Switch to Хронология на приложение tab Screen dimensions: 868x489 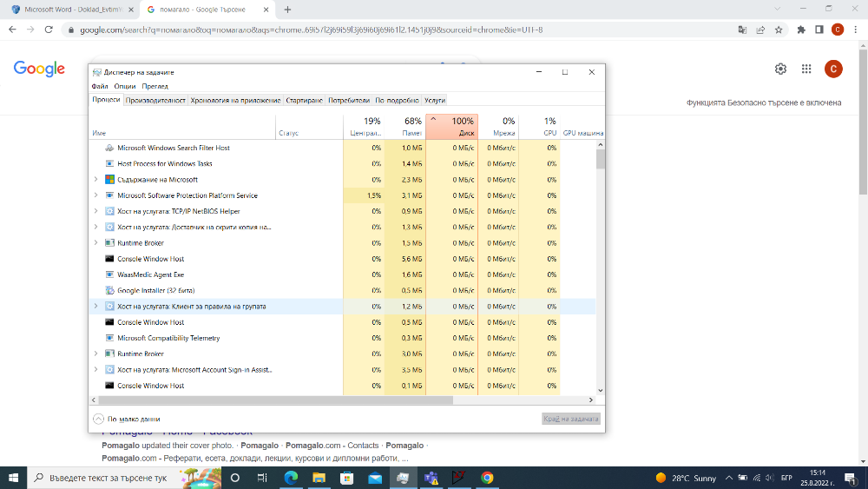[x=235, y=100]
